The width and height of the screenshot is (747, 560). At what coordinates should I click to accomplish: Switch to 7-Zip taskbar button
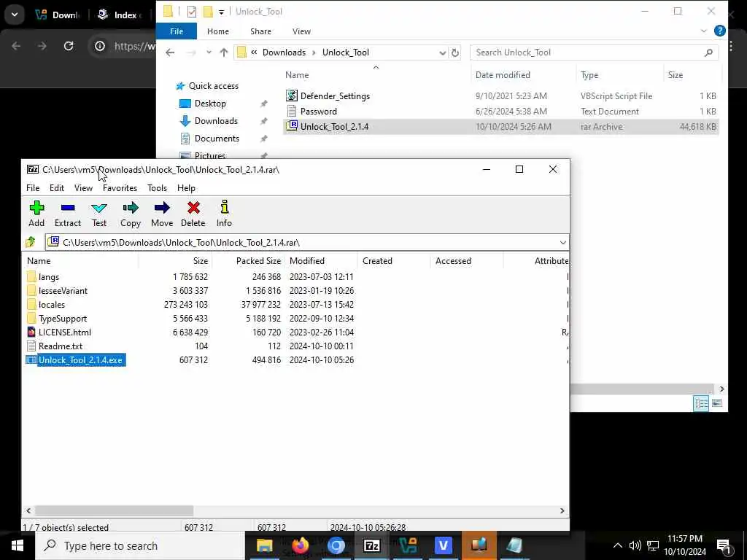pos(371,545)
